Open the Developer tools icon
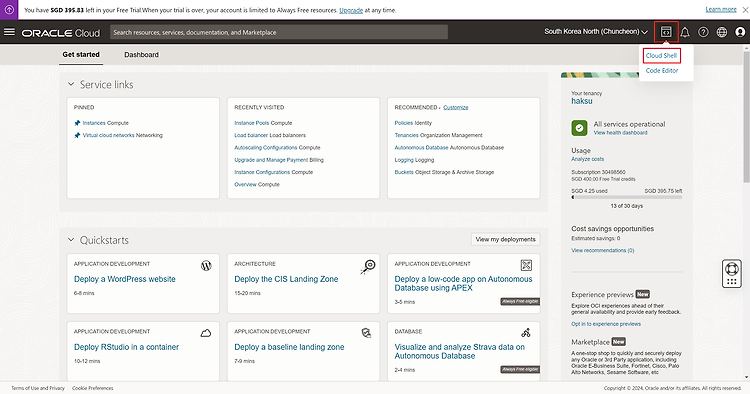The image size is (750, 394). (x=666, y=32)
